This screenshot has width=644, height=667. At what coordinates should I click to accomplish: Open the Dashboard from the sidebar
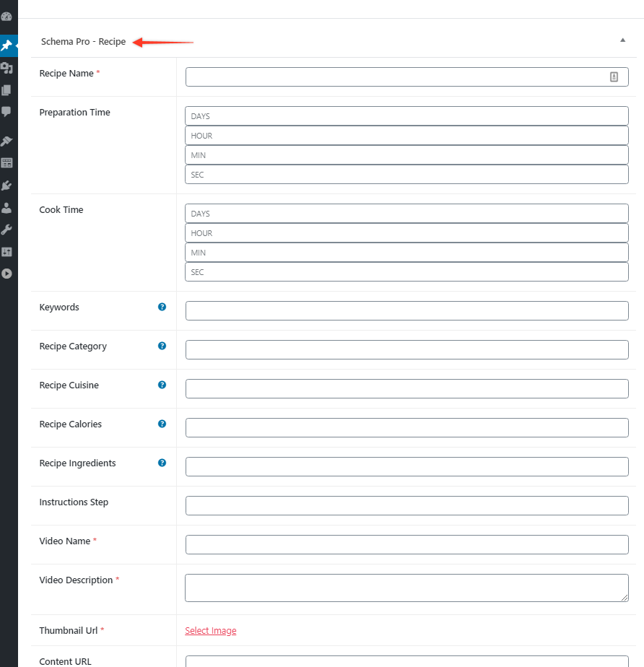(x=6, y=17)
